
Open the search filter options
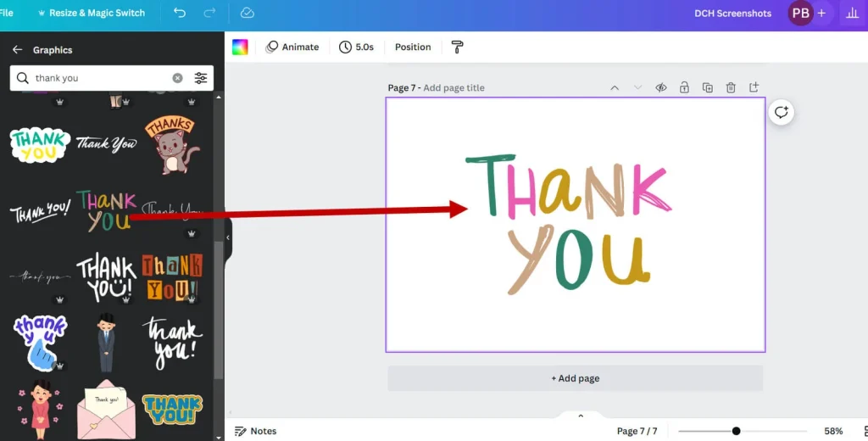[201, 78]
